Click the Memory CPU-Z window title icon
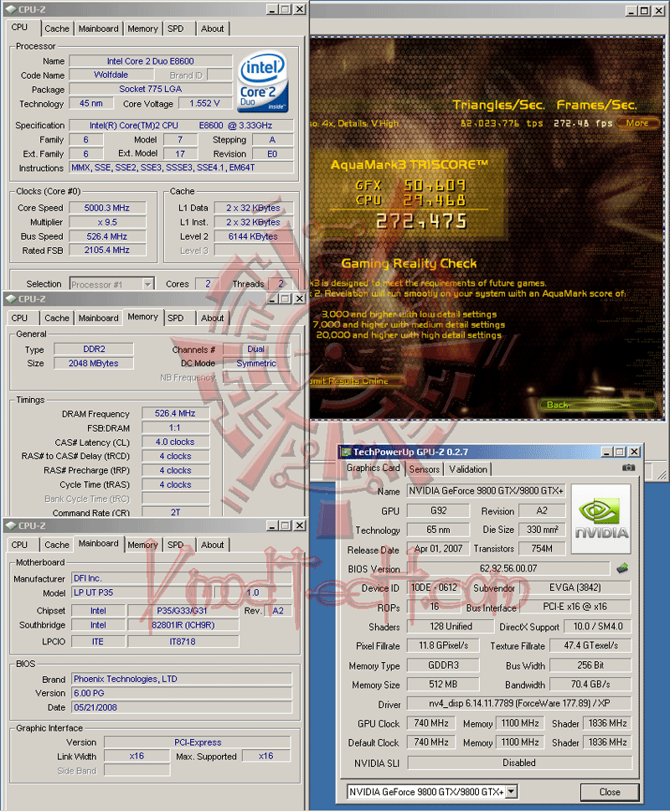This screenshot has height=812, width=670. click(x=11, y=299)
